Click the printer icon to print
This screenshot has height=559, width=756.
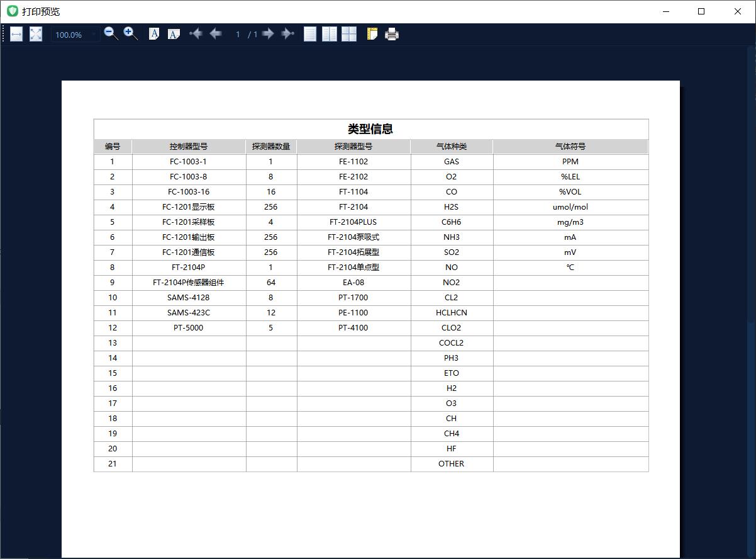point(392,34)
